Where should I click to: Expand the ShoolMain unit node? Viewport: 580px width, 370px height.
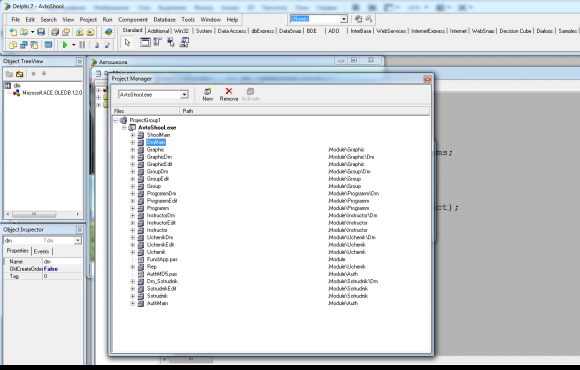click(x=132, y=135)
